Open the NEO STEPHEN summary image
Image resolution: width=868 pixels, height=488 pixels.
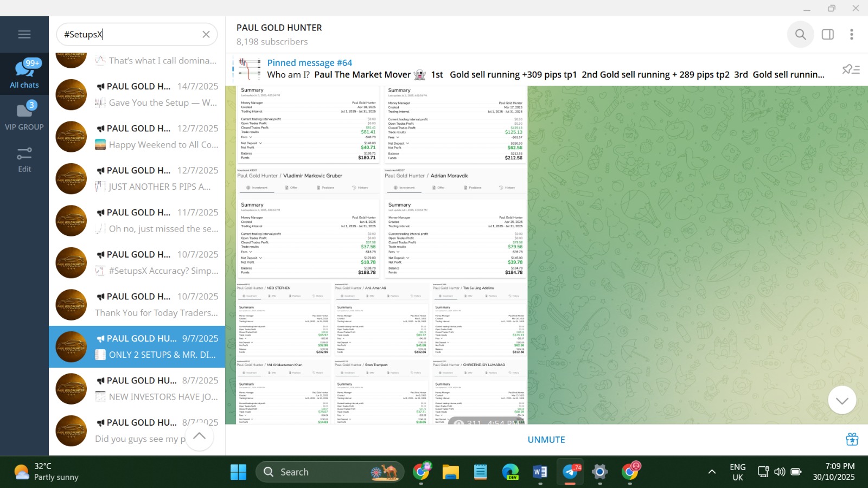pos(283,319)
